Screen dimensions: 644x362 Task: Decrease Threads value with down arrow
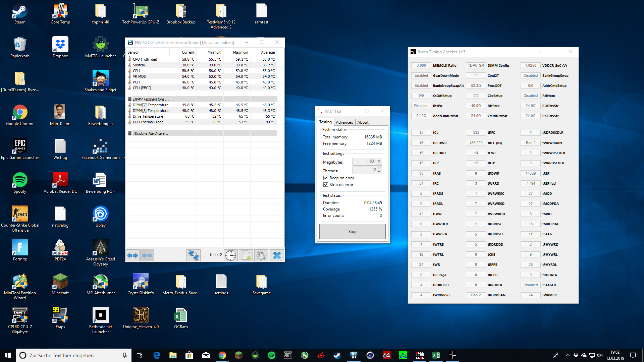(379, 172)
